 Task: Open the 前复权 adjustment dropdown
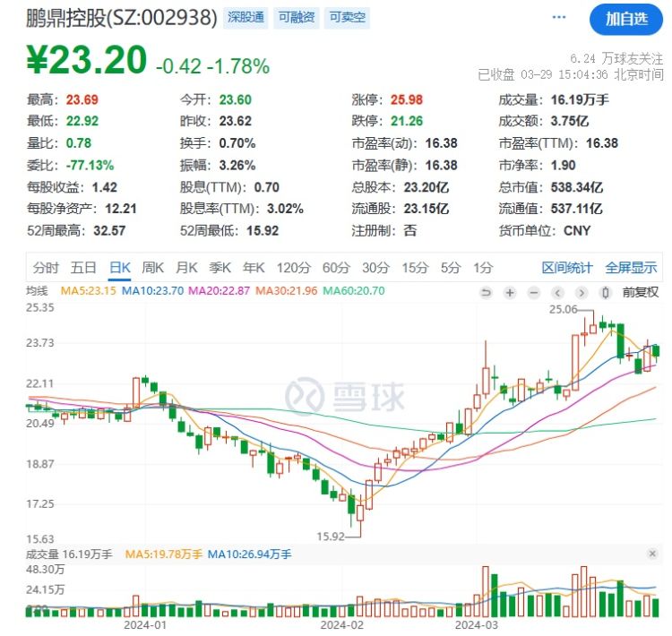(x=641, y=292)
